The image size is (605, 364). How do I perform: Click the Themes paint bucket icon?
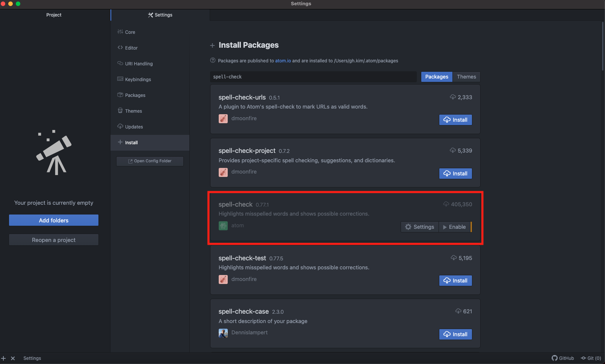pyautogui.click(x=120, y=110)
